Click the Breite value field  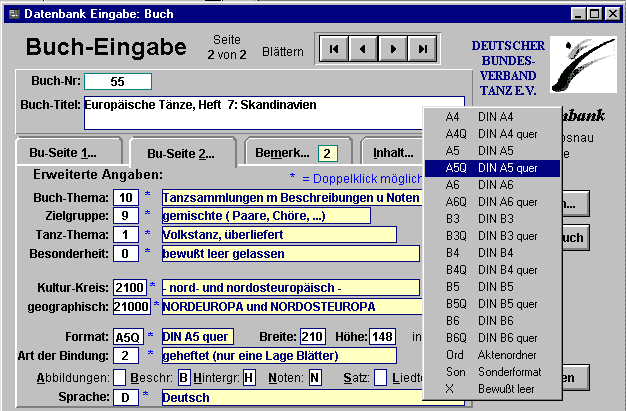coord(313,336)
